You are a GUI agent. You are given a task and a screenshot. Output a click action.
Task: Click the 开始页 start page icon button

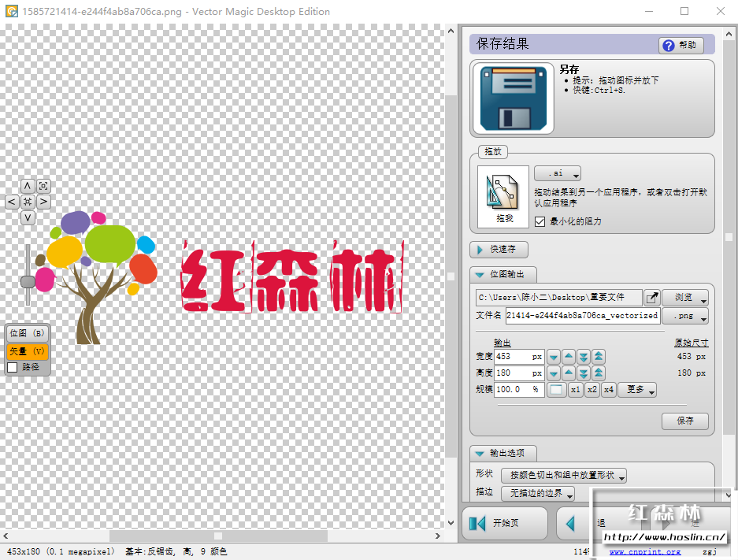click(x=505, y=523)
